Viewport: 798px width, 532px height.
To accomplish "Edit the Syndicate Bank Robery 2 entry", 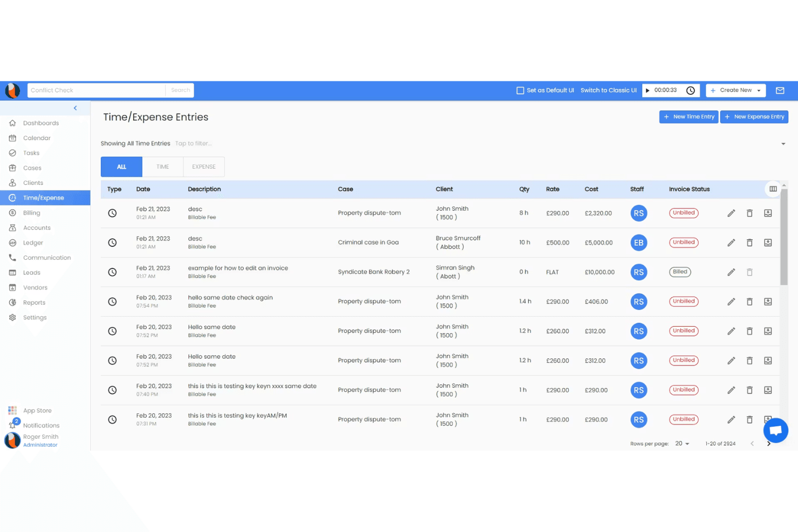I will tap(731, 272).
